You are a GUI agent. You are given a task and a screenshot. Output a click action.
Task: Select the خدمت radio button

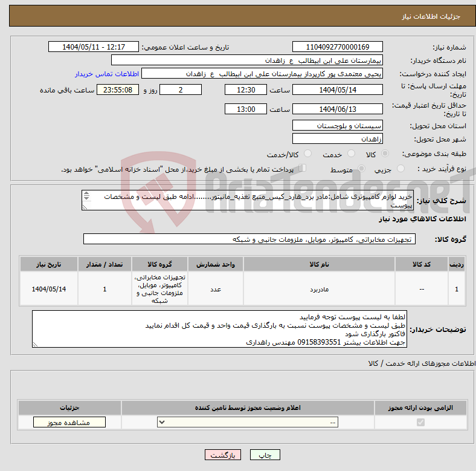[x=351, y=154]
